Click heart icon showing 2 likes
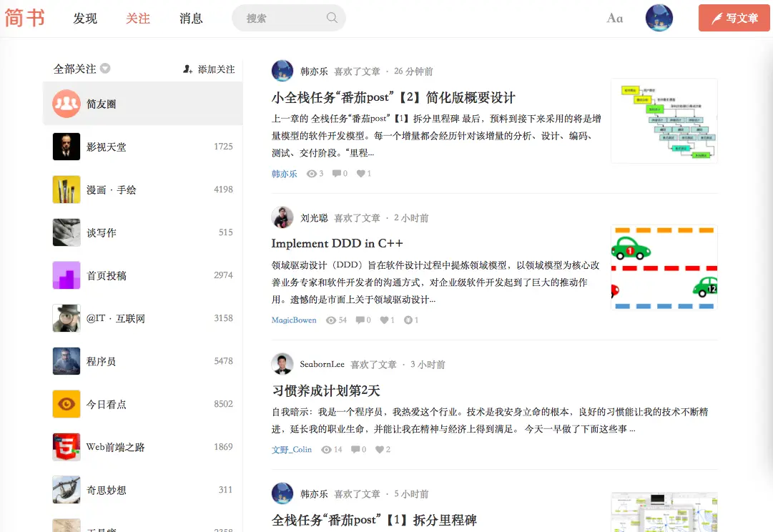Image resolution: width=773 pixels, height=532 pixels. (380, 450)
